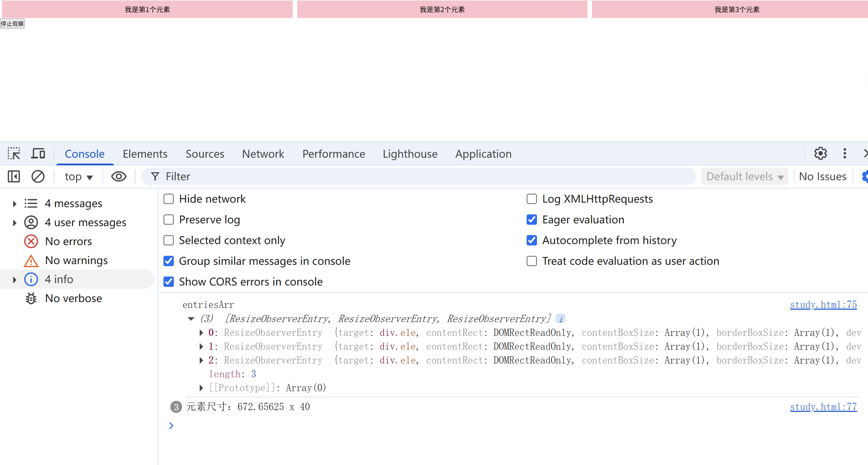
Task: Open the top execution context dropdown
Action: [x=78, y=176]
